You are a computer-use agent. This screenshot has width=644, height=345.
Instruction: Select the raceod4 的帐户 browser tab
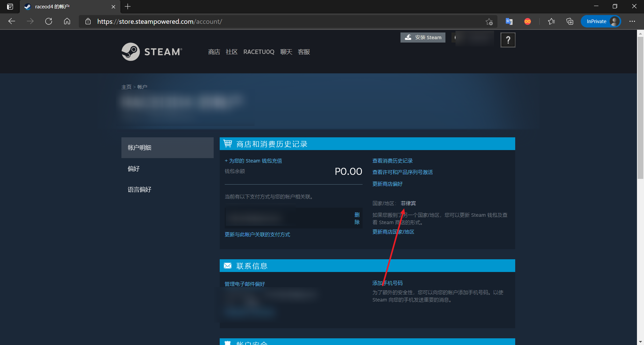coord(70,7)
